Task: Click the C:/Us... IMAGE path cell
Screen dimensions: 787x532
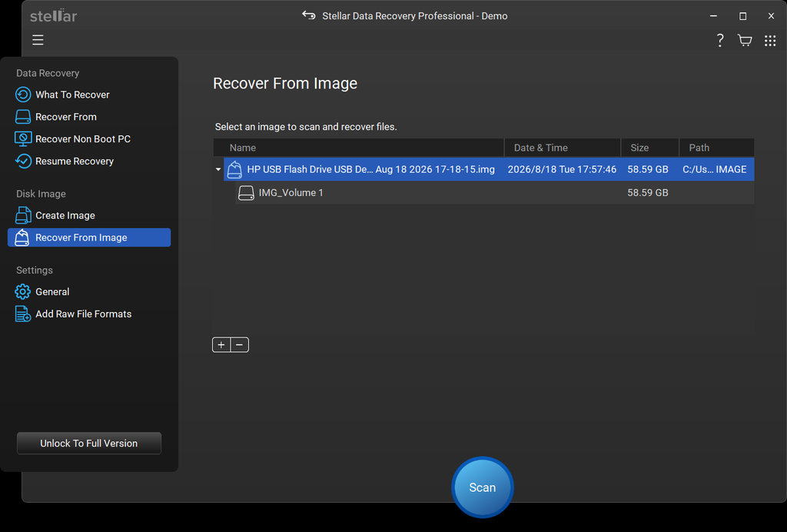Action: 714,170
